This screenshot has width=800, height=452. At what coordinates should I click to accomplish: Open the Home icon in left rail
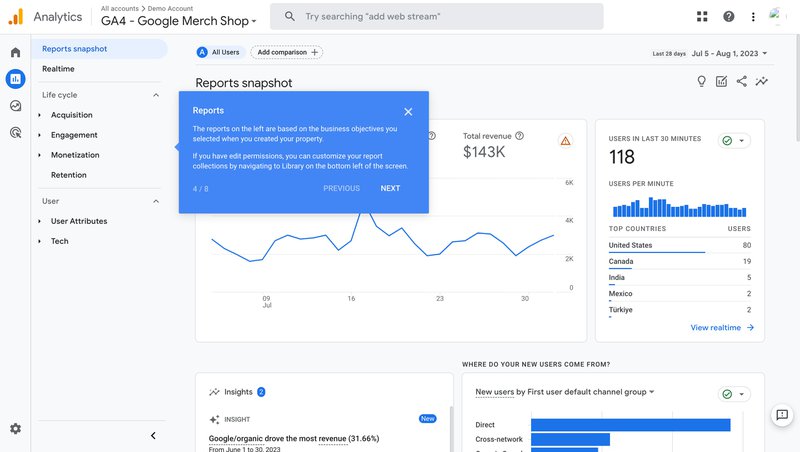point(15,52)
